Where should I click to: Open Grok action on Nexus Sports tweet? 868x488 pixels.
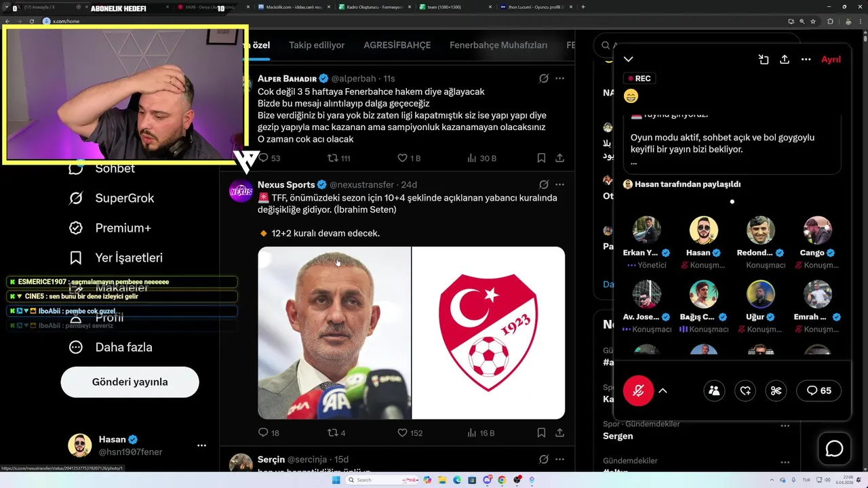tap(543, 184)
